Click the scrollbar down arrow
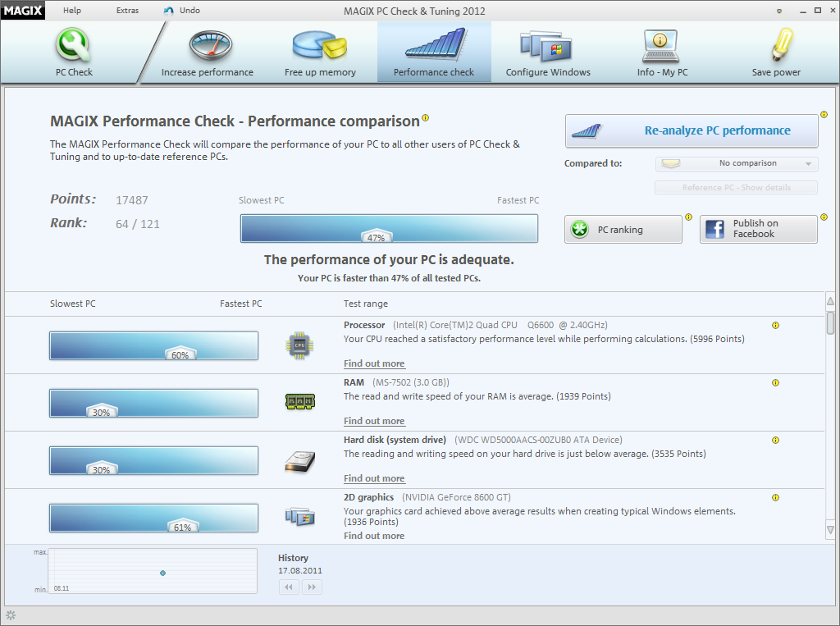This screenshot has width=840, height=626. [x=830, y=530]
